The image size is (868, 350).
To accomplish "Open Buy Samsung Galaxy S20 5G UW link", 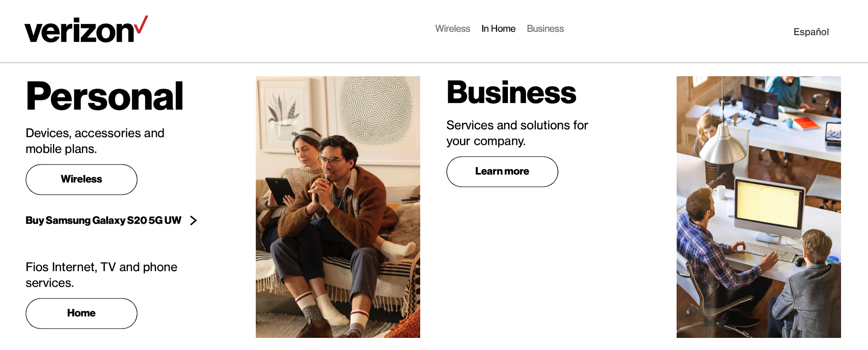I will click(x=103, y=220).
